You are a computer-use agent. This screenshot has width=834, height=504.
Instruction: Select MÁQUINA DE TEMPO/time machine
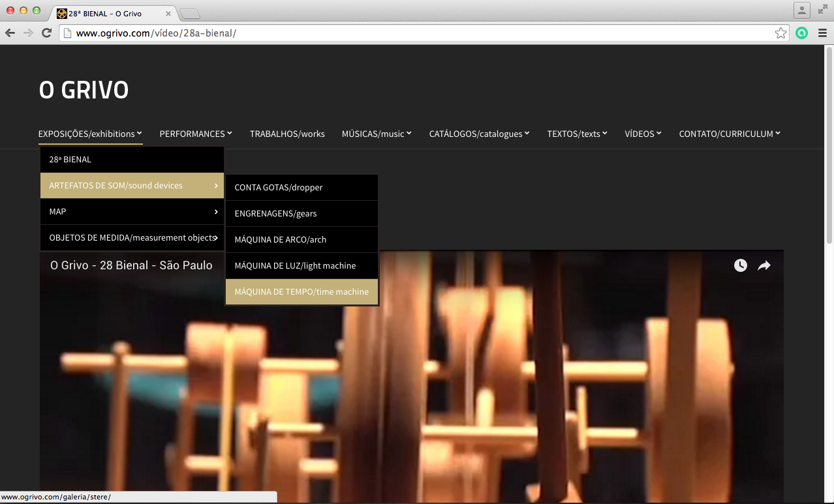click(301, 292)
